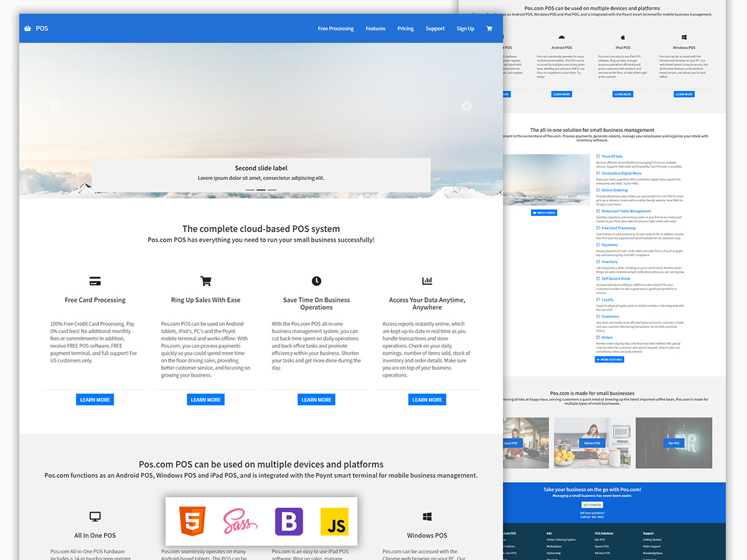Open the Bar POS neon thumbnail
The width and height of the screenshot is (747, 560).
coord(674,442)
